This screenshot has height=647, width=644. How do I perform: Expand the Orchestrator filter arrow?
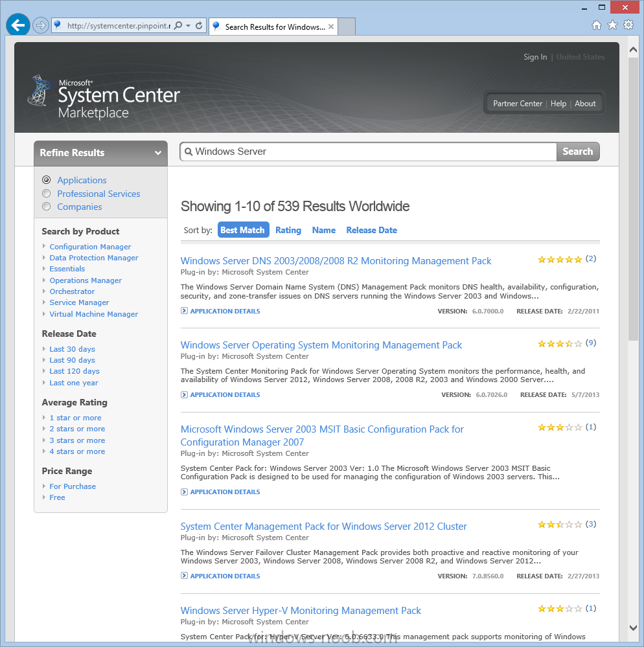pyautogui.click(x=44, y=291)
